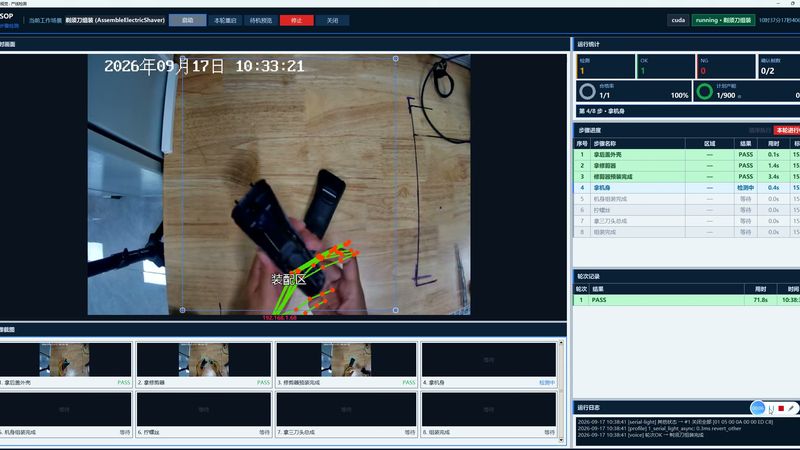Select round 1 PASS record row
The image size is (800, 450).
point(686,300)
